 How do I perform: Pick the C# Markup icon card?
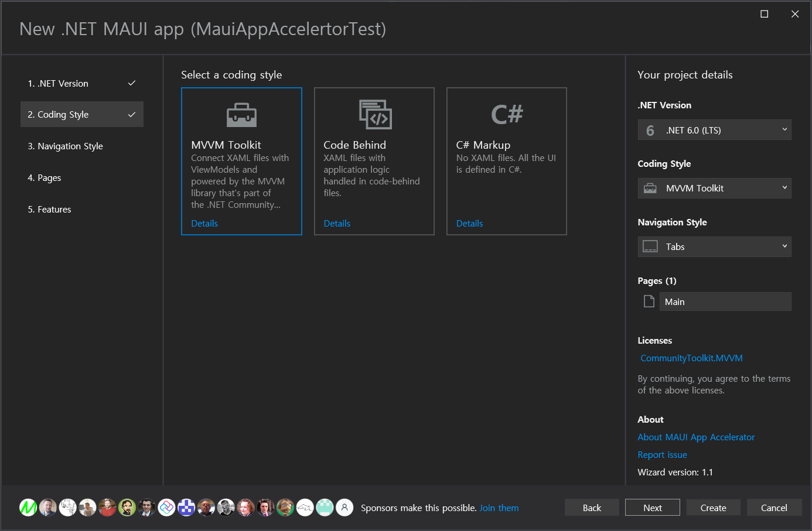(507, 161)
